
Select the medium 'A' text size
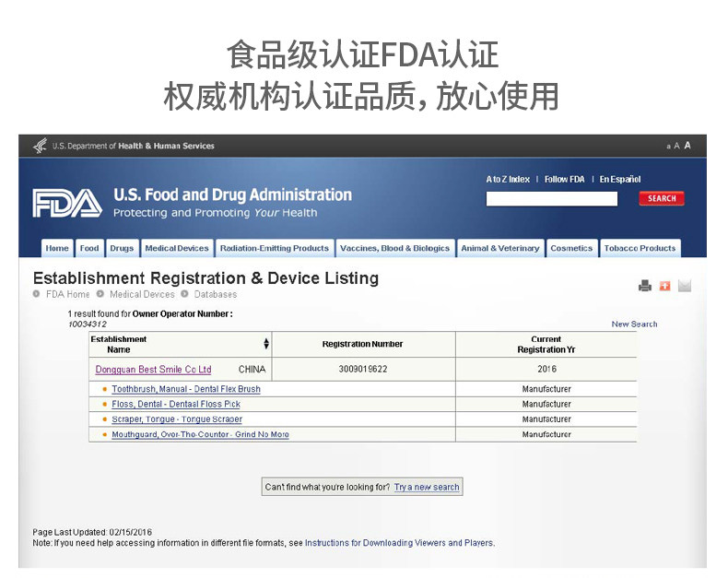pyautogui.click(x=676, y=146)
